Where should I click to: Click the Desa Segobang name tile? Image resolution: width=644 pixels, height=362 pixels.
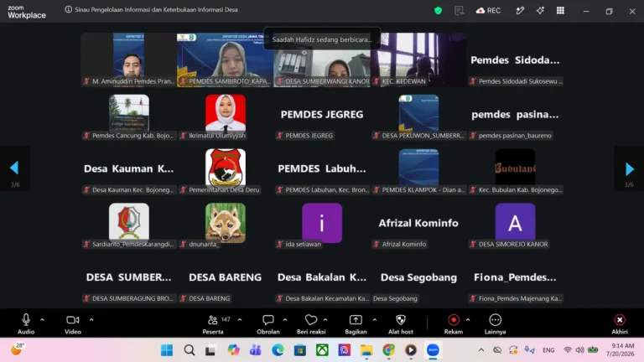pos(418,277)
